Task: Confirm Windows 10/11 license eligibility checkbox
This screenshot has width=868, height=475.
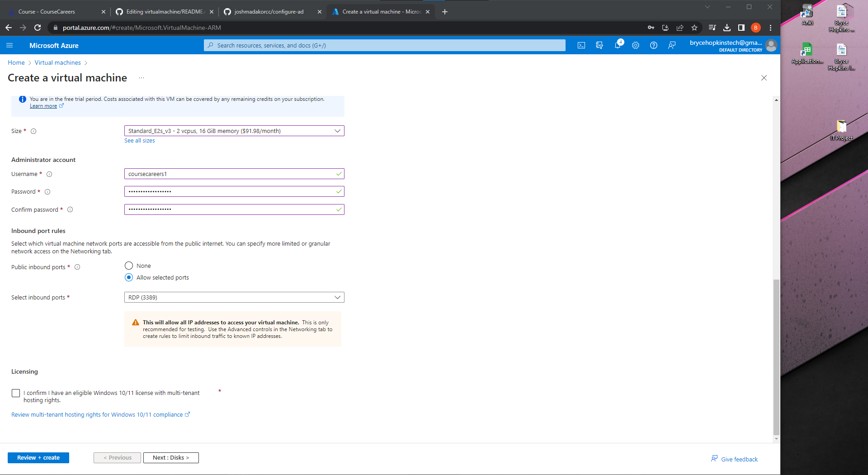Action: [16, 393]
